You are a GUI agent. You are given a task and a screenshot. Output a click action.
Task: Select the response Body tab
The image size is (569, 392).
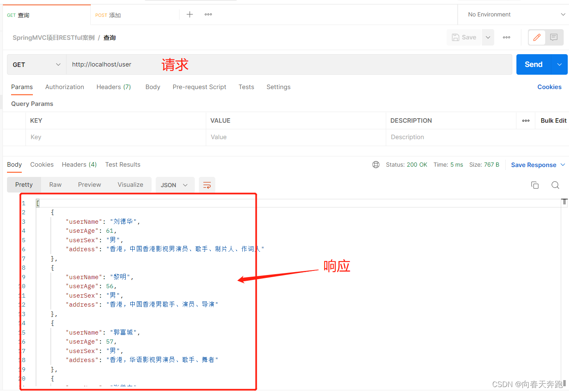click(14, 165)
